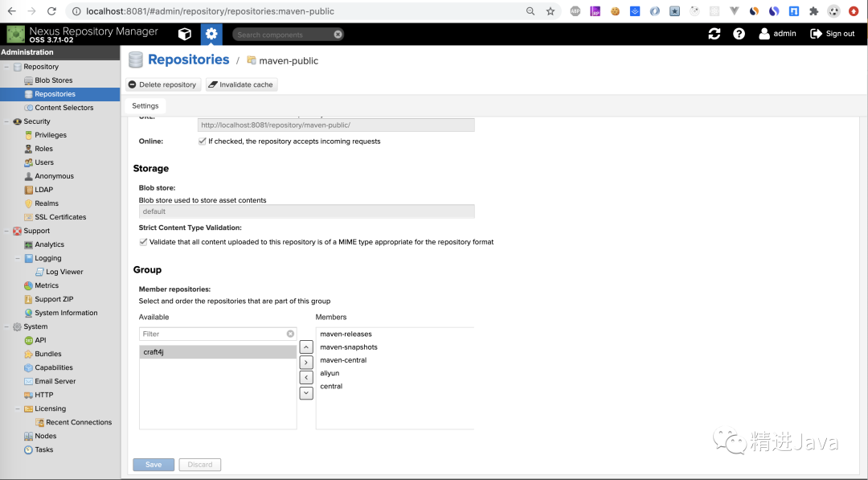
Task: Collapse the Repository tree node
Action: [x=6, y=67]
